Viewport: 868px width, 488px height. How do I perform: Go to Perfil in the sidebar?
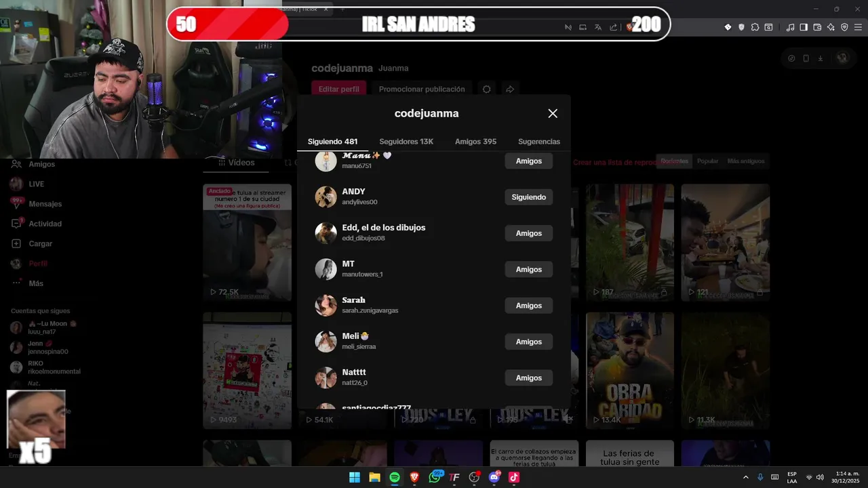(x=29, y=263)
